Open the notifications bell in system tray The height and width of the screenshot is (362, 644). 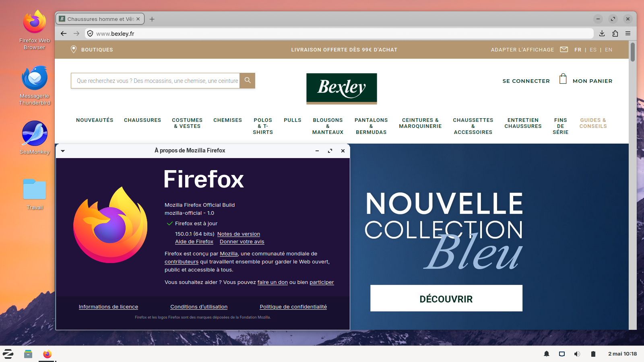[x=547, y=354]
